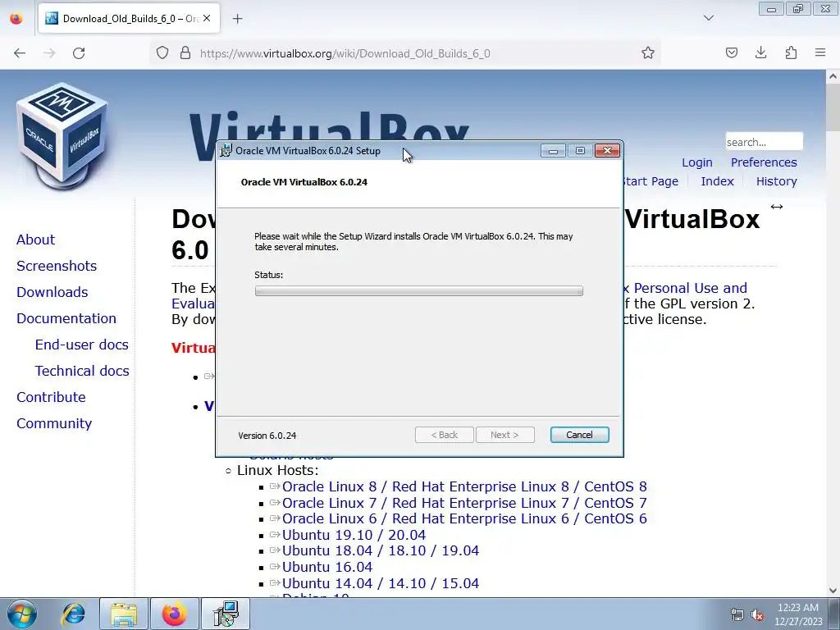This screenshot has height=630, width=840.
Task: Open Community in the sidebar
Action: coord(54,423)
